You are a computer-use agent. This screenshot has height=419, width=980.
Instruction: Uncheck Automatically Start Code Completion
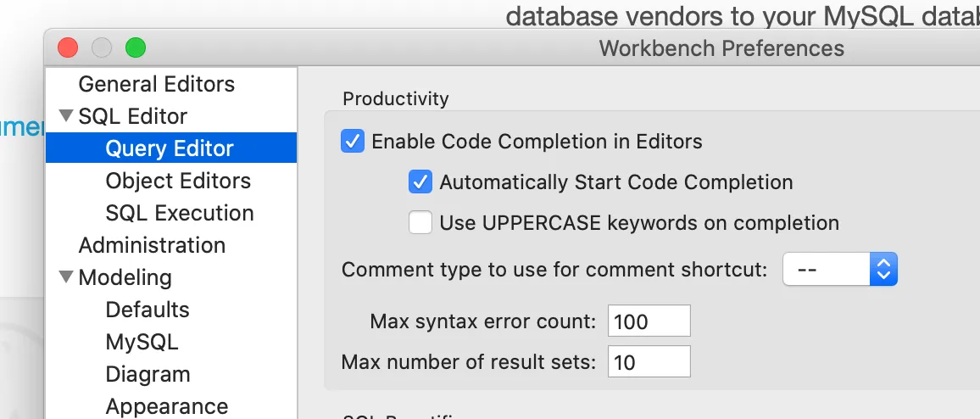point(420,182)
